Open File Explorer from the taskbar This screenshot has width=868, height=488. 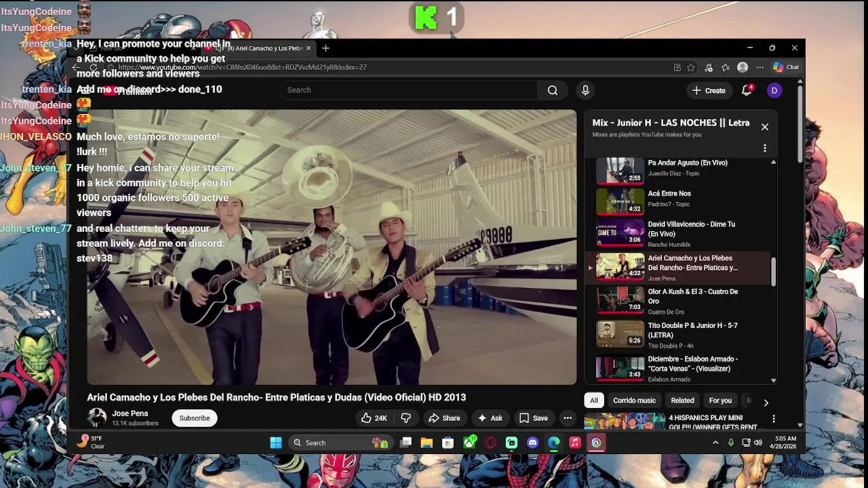(427, 443)
